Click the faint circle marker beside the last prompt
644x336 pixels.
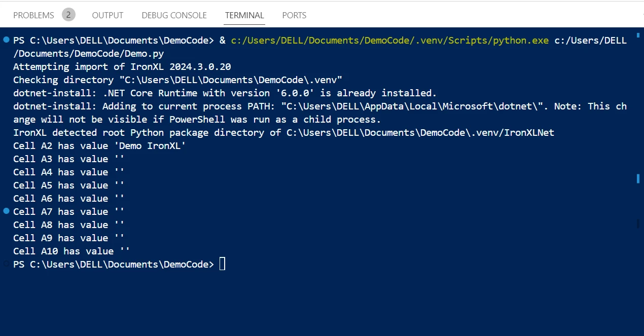pyautogui.click(x=6, y=264)
